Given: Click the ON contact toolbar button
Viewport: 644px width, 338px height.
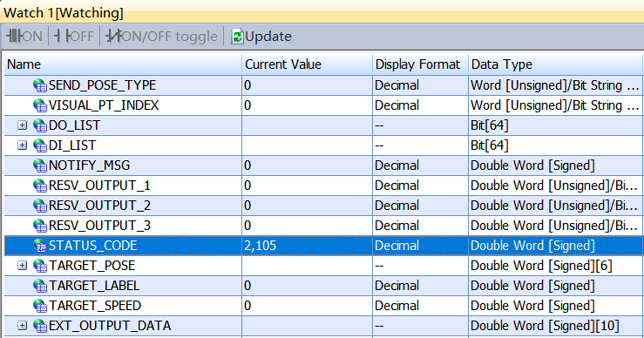Looking at the screenshot, I should [x=24, y=36].
